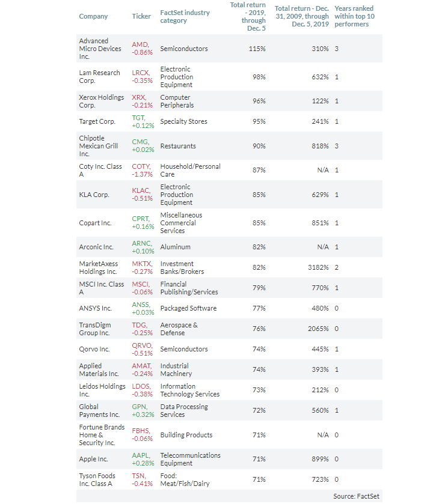Open the COTY ticker symbol

click(x=141, y=166)
